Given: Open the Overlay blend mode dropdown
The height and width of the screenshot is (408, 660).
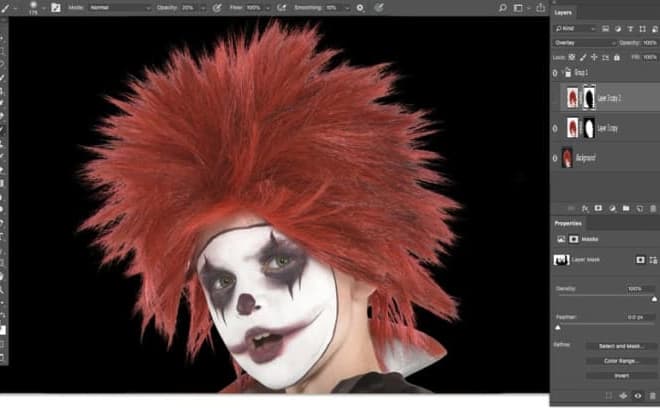Looking at the screenshot, I should pos(585,43).
